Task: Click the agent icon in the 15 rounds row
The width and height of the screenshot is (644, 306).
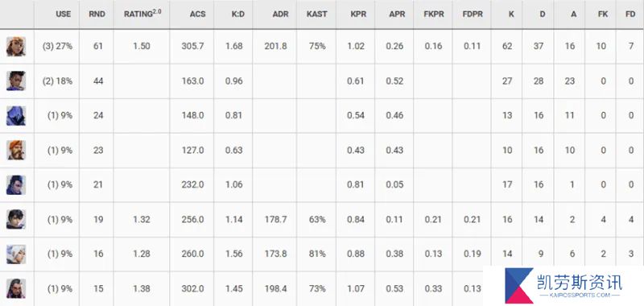Action: [16, 288]
